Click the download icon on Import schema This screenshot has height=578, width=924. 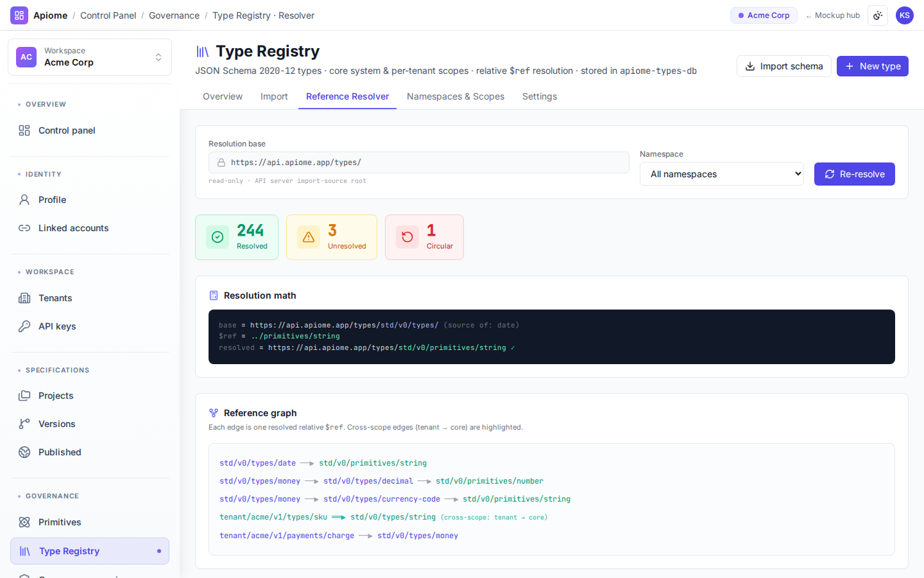coord(750,66)
